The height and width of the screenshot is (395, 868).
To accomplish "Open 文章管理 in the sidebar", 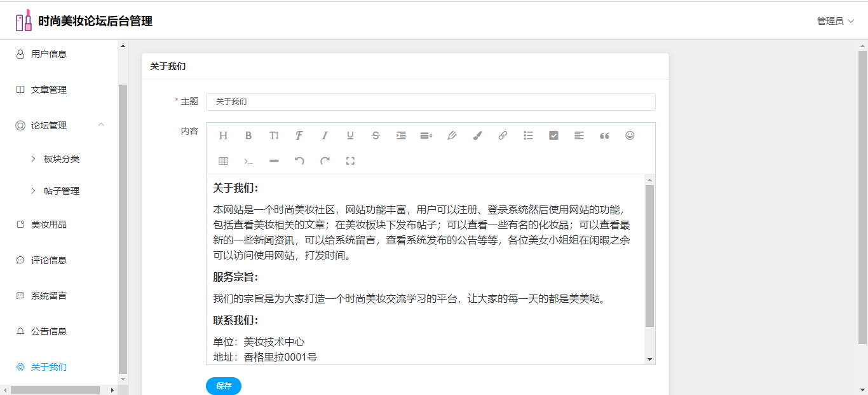I will (49, 90).
